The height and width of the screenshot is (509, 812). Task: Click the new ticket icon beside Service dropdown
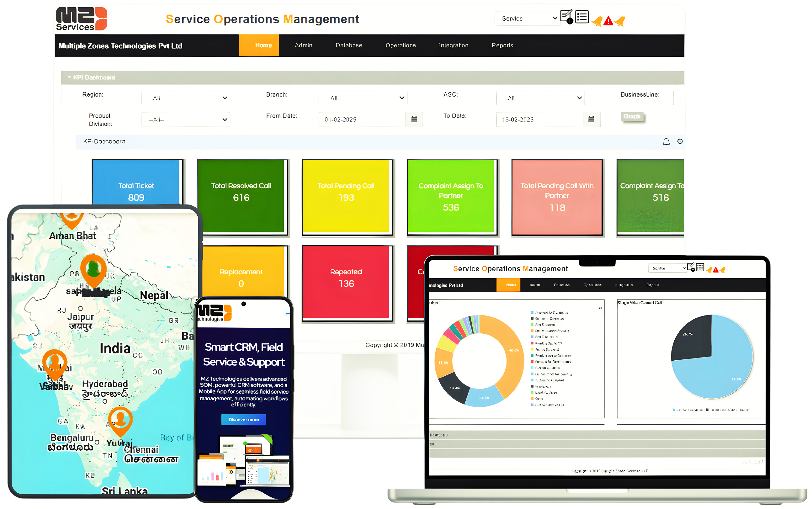click(x=567, y=17)
